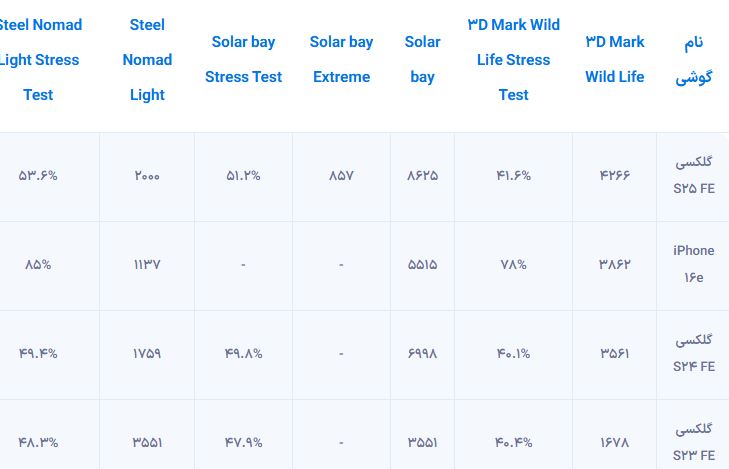Select the iPhone 16e name cell
This screenshot has height=469, width=729.
693,264
